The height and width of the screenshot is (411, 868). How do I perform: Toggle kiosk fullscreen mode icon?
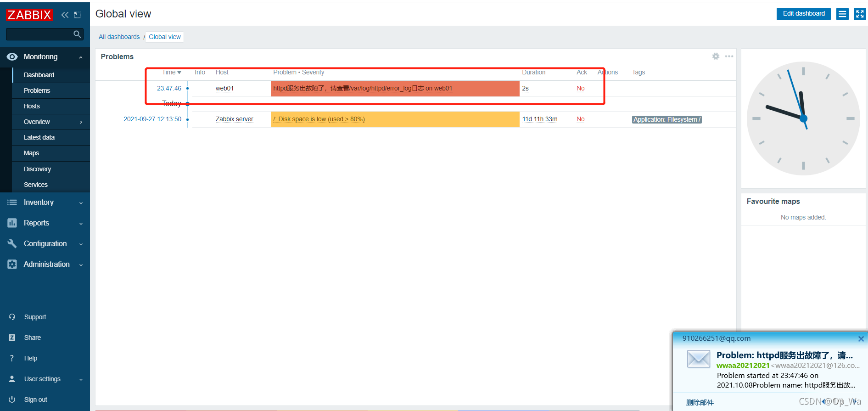(x=860, y=14)
